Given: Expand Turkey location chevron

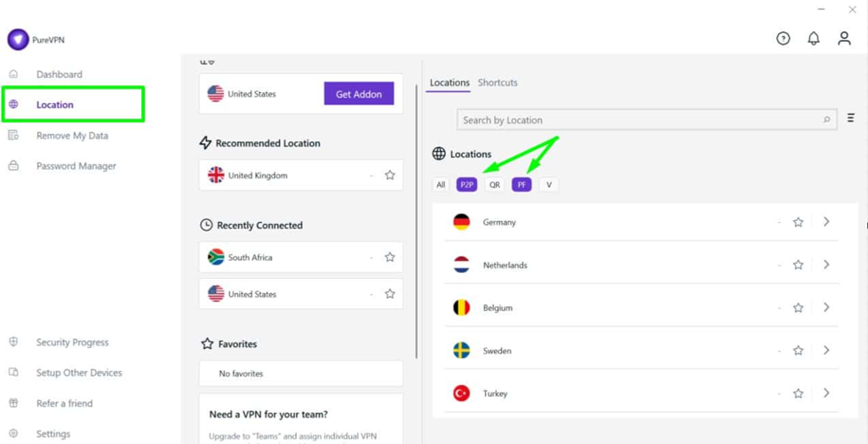Looking at the screenshot, I should tap(826, 393).
